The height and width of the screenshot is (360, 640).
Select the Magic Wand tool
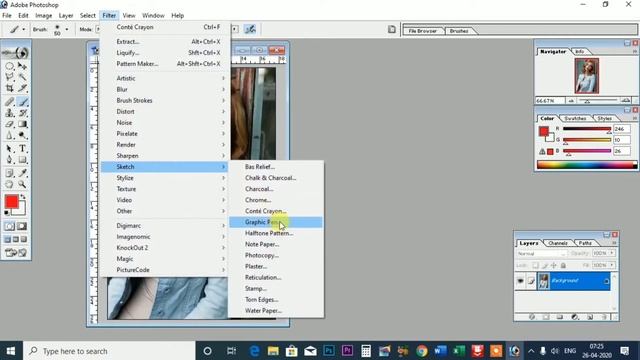22,77
